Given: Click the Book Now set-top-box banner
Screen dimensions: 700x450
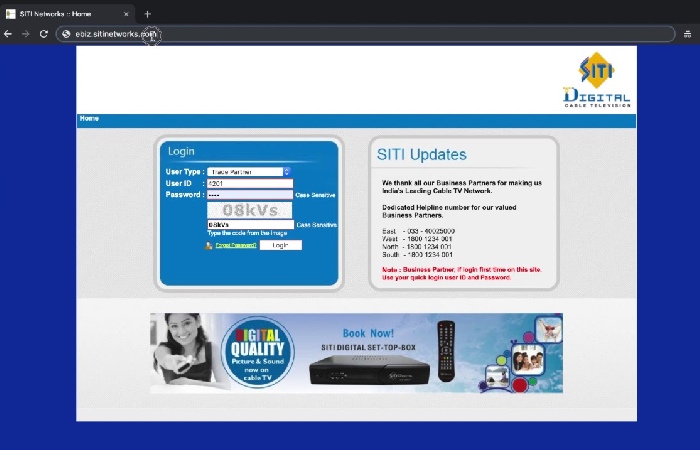Looking at the screenshot, I should tap(356, 353).
